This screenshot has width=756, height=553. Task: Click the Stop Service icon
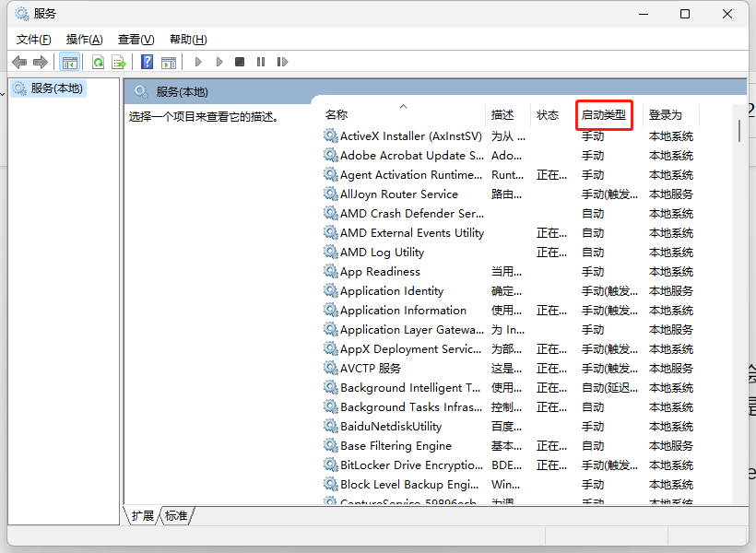click(240, 61)
